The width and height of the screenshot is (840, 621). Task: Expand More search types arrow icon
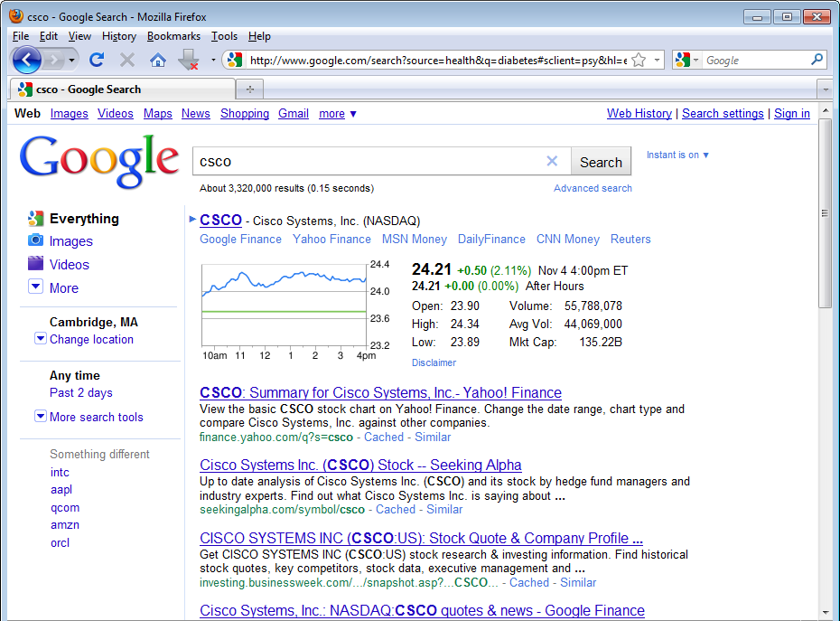[35, 287]
